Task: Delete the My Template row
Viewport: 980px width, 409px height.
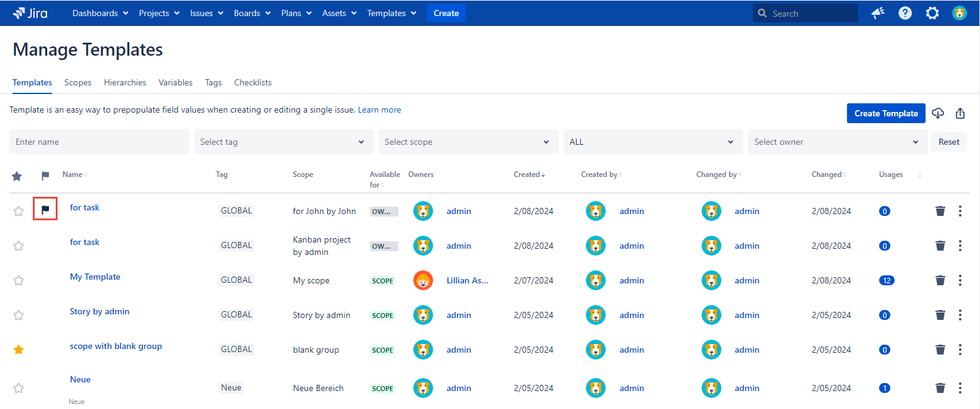Action: point(940,280)
